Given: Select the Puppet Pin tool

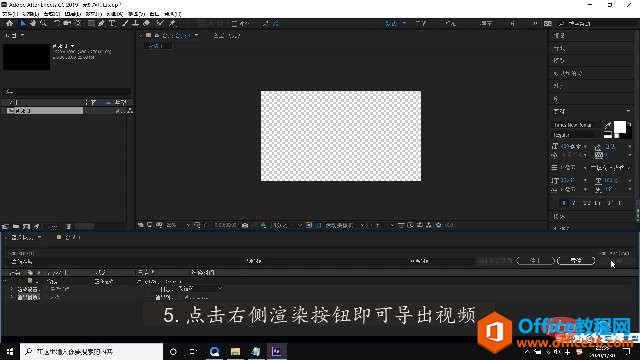Looking at the screenshot, I should (x=172, y=24).
